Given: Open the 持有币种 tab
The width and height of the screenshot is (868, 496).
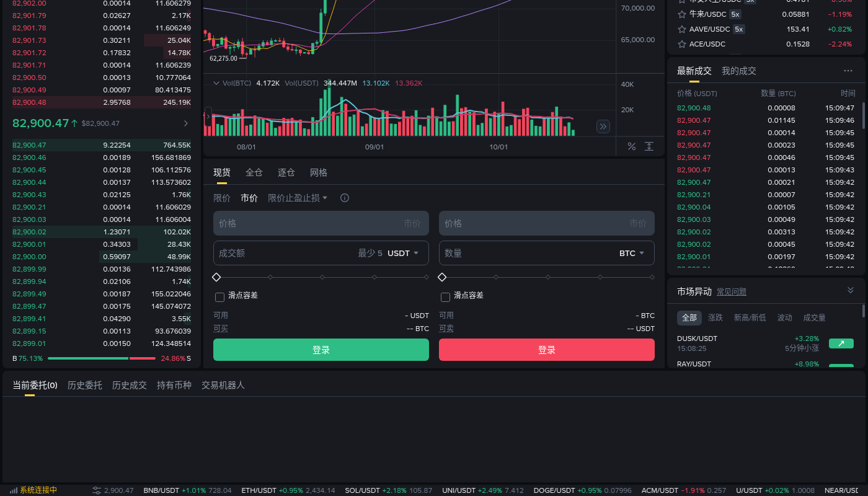Looking at the screenshot, I should coord(174,385).
